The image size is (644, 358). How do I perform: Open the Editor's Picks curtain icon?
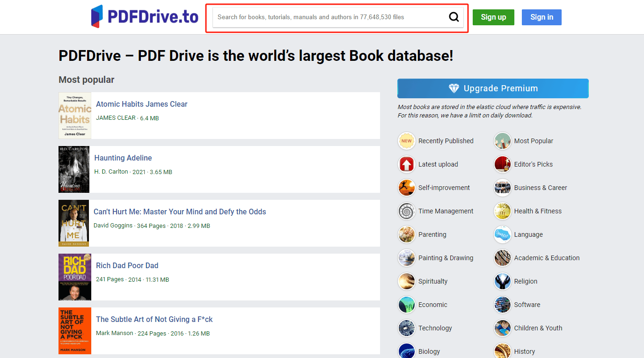coord(502,164)
